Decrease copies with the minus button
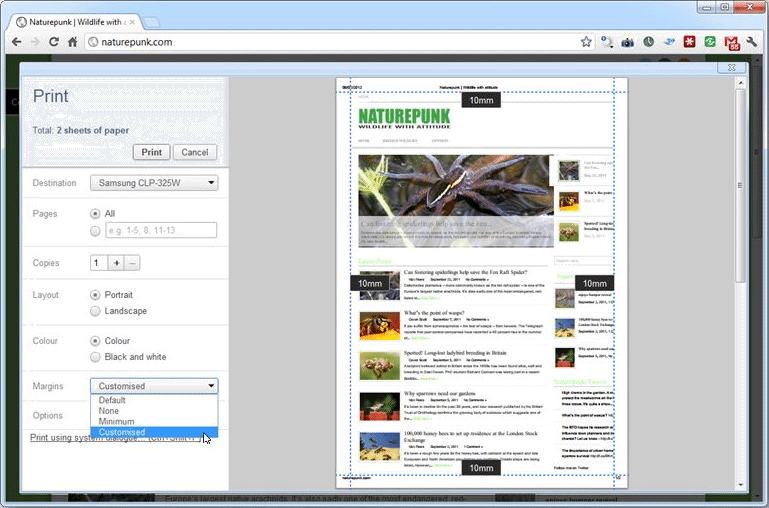The image size is (769, 508). pos(132,263)
